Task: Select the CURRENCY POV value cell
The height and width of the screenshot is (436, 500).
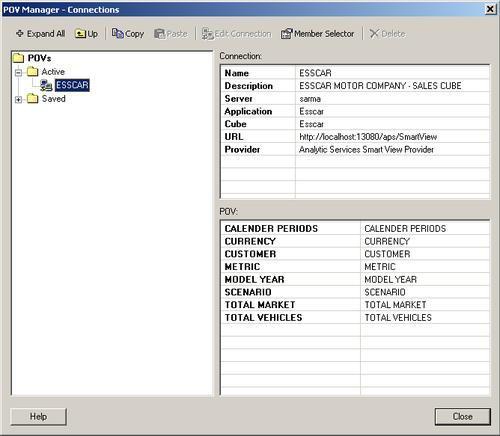Action: coord(425,241)
